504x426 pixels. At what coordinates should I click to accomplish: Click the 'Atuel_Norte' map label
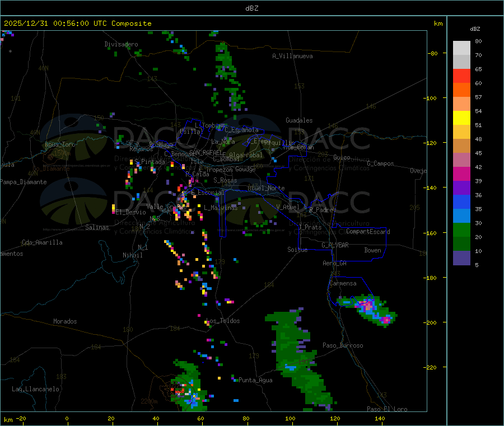266,188
